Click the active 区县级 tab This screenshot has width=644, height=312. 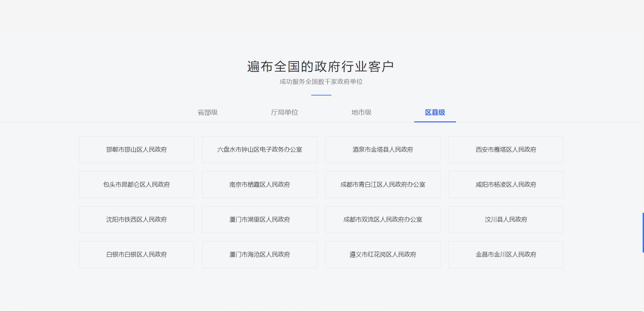coord(435,112)
